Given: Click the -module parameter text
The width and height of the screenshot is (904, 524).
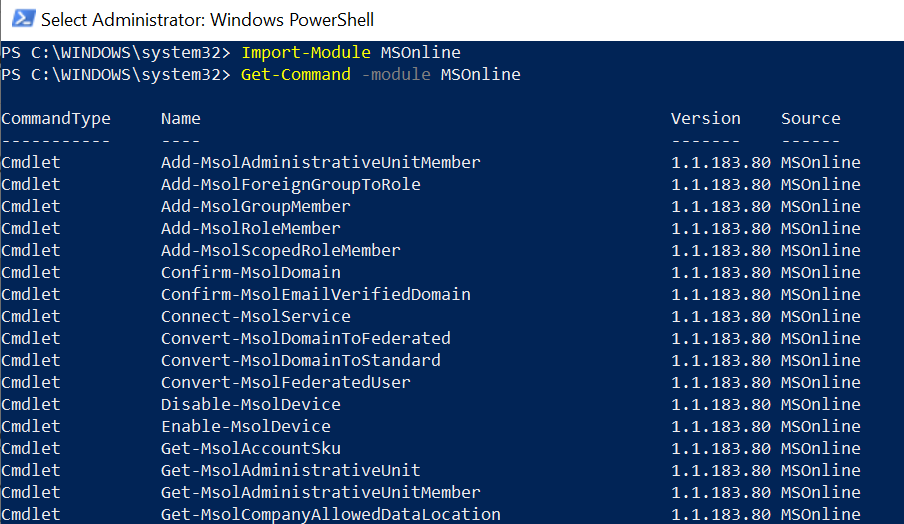Looking at the screenshot, I should click(396, 74).
